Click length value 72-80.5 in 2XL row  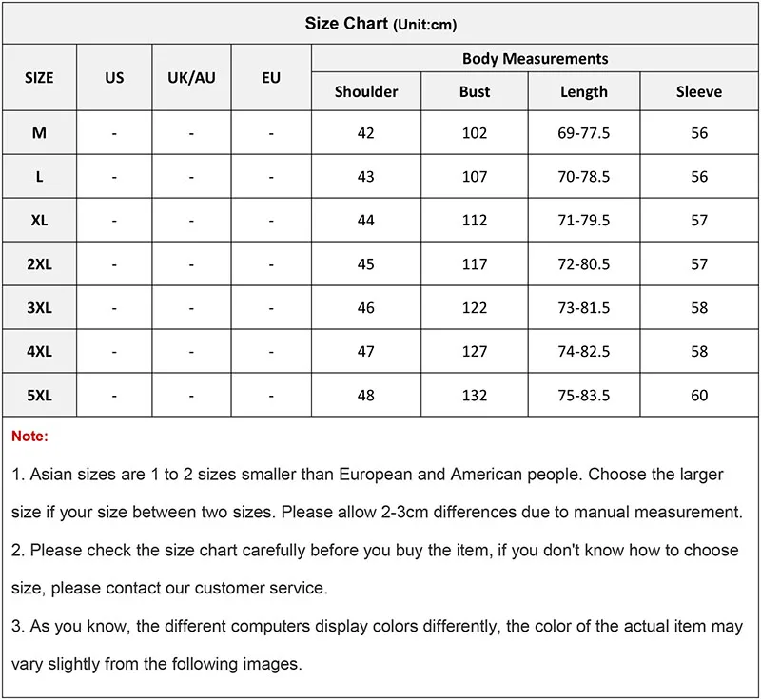pos(584,263)
